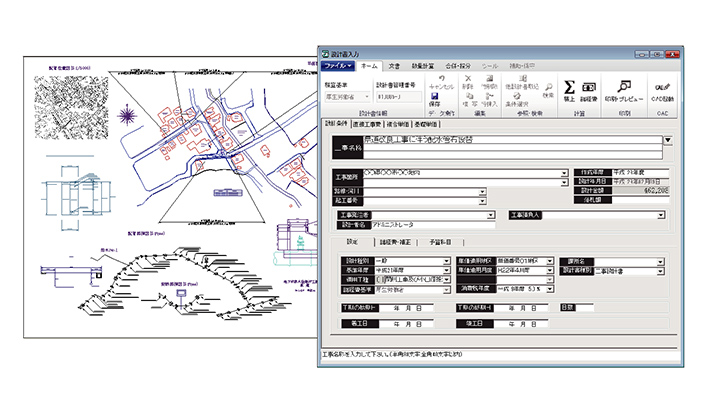
Task: Switch to the ホーム ribbon tab
Action: [x=369, y=66]
